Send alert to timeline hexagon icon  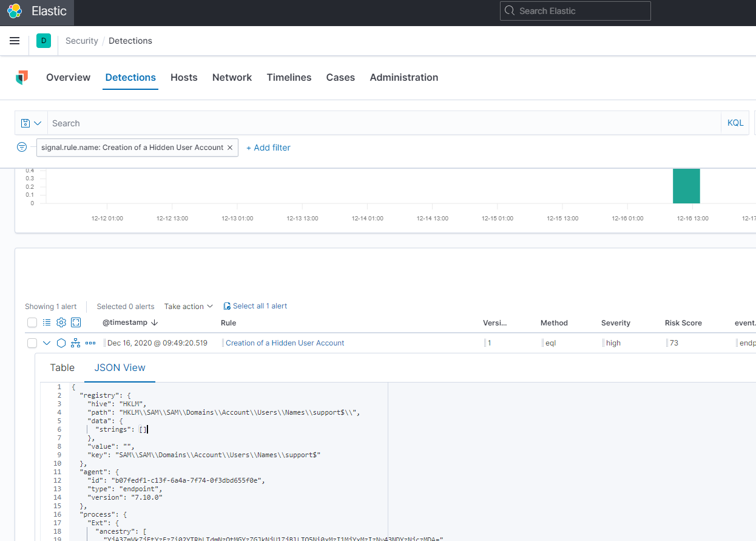[x=61, y=343]
